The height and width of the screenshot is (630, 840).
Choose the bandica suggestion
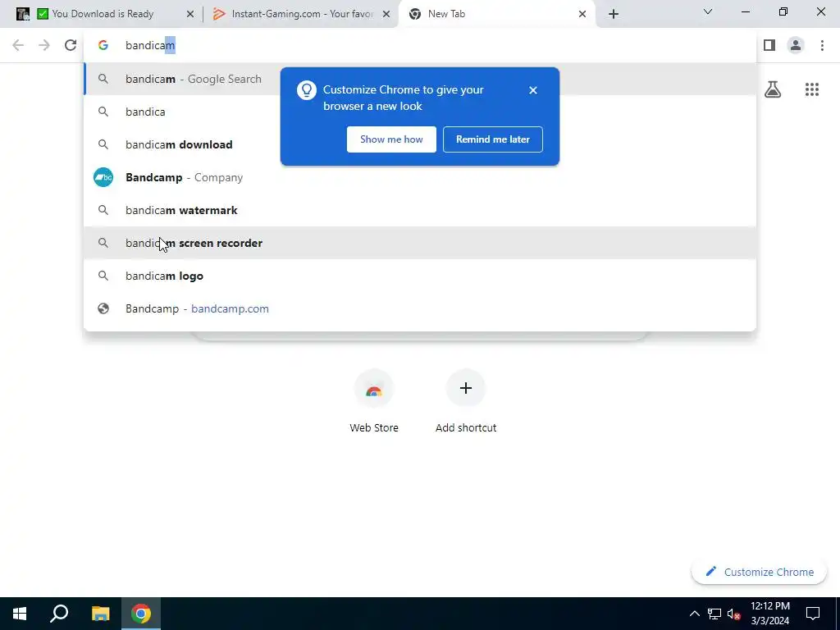click(420, 112)
